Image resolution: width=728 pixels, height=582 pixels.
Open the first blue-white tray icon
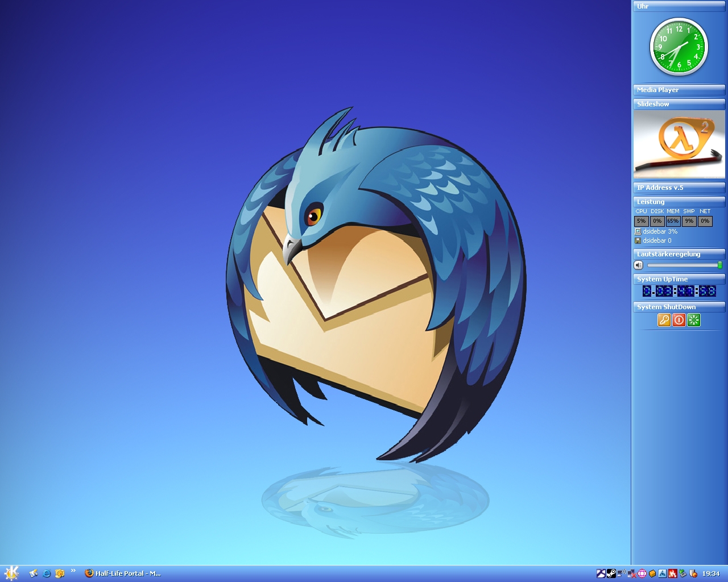[601, 573]
